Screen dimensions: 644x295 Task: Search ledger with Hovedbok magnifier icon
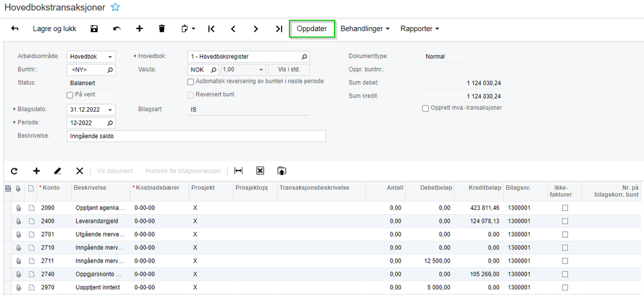tap(304, 57)
